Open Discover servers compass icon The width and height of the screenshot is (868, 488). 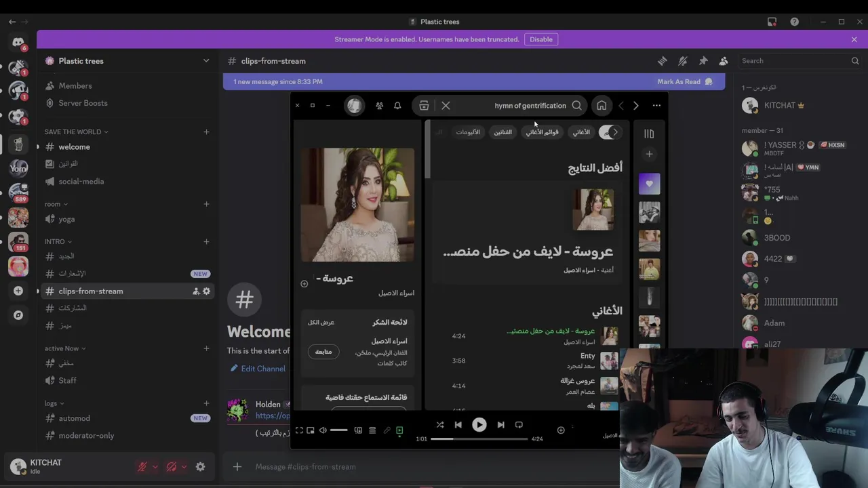[x=18, y=315]
